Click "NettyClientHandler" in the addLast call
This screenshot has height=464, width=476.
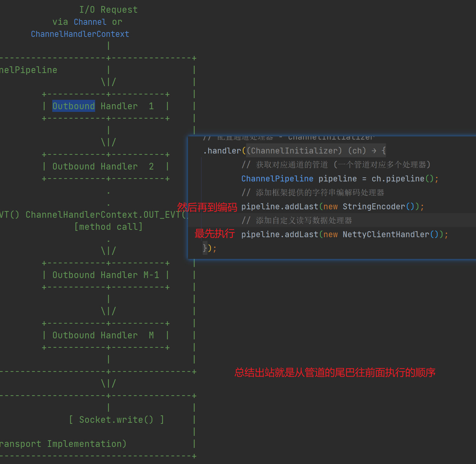(386, 234)
